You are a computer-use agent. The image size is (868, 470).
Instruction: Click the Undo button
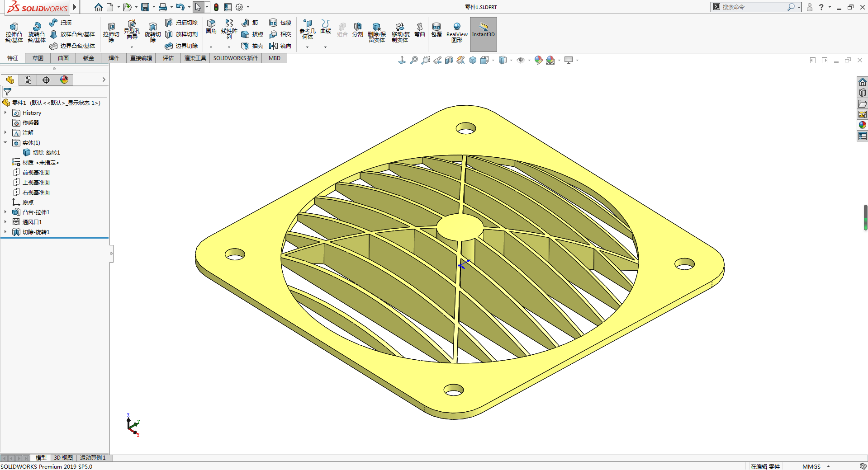180,7
